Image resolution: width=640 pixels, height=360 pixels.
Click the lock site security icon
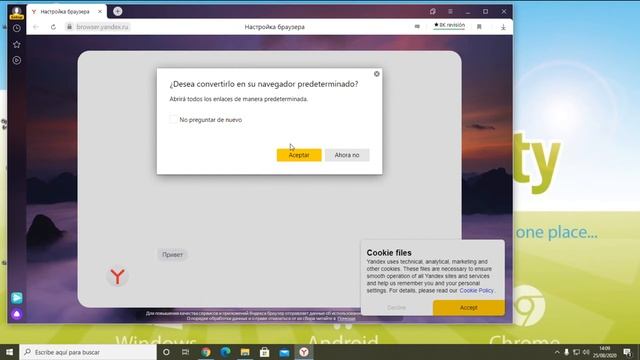coord(69,27)
